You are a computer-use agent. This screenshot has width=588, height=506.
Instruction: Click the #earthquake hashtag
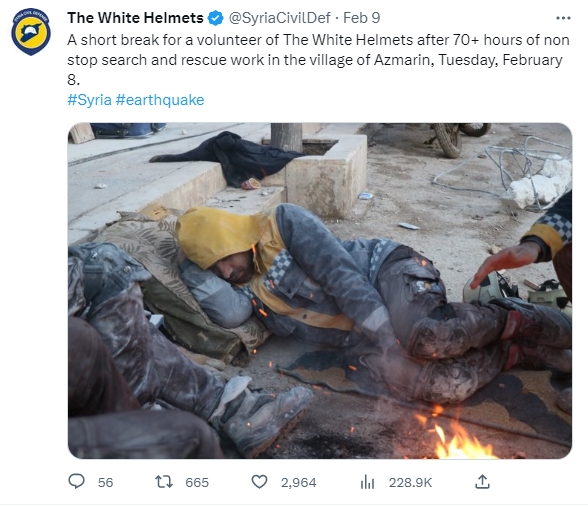click(x=160, y=100)
